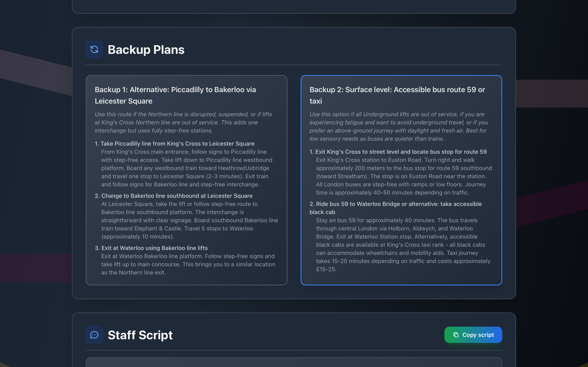
Task: Click the paragraph about Leicester Square interchange signage
Action: [x=189, y=220]
